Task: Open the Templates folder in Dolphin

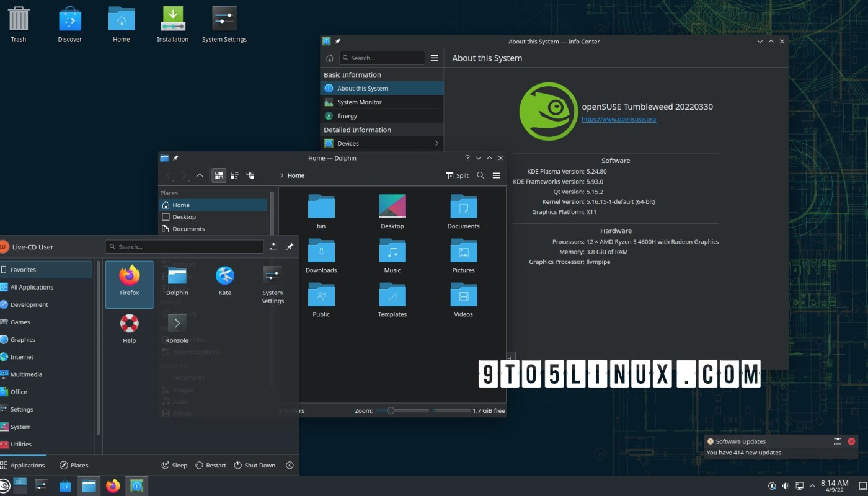Action: point(392,300)
